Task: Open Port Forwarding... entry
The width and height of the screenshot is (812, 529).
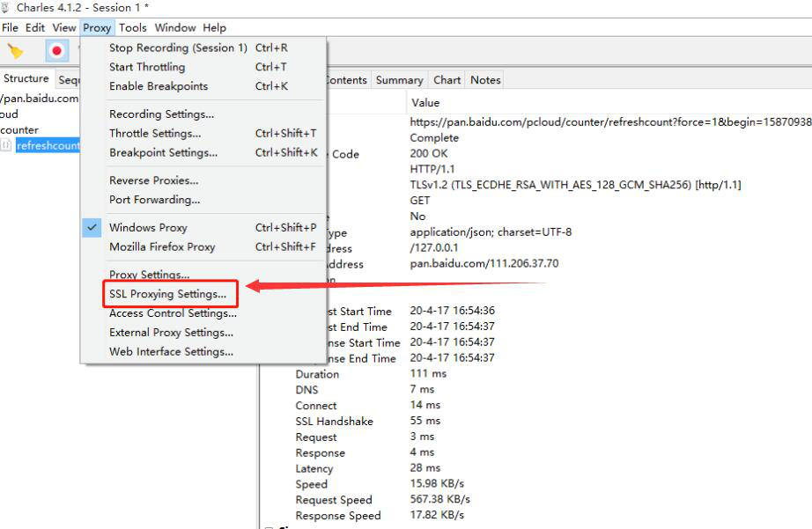Action: [x=203, y=199]
